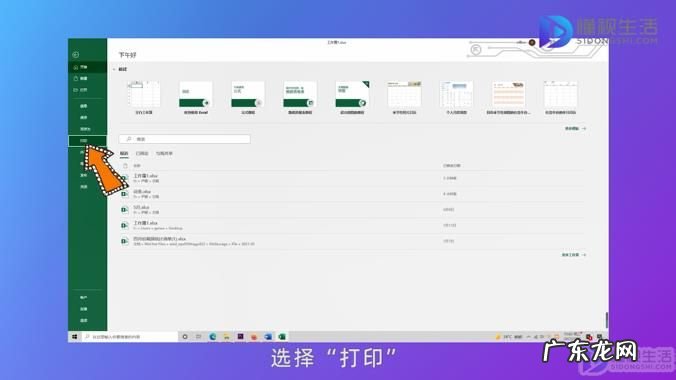Open the PivotTable tutorial template
Image resolution: width=676 pixels, height=380 pixels.
click(300, 97)
